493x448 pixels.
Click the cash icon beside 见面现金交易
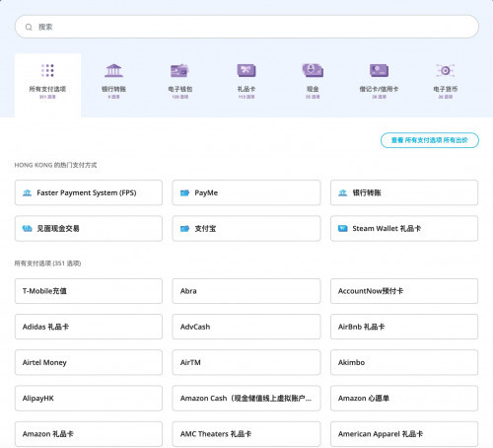(x=27, y=228)
